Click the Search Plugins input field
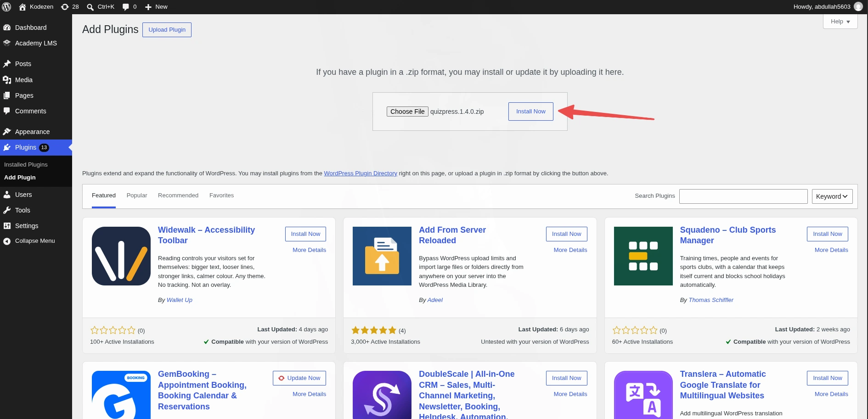 tap(744, 196)
